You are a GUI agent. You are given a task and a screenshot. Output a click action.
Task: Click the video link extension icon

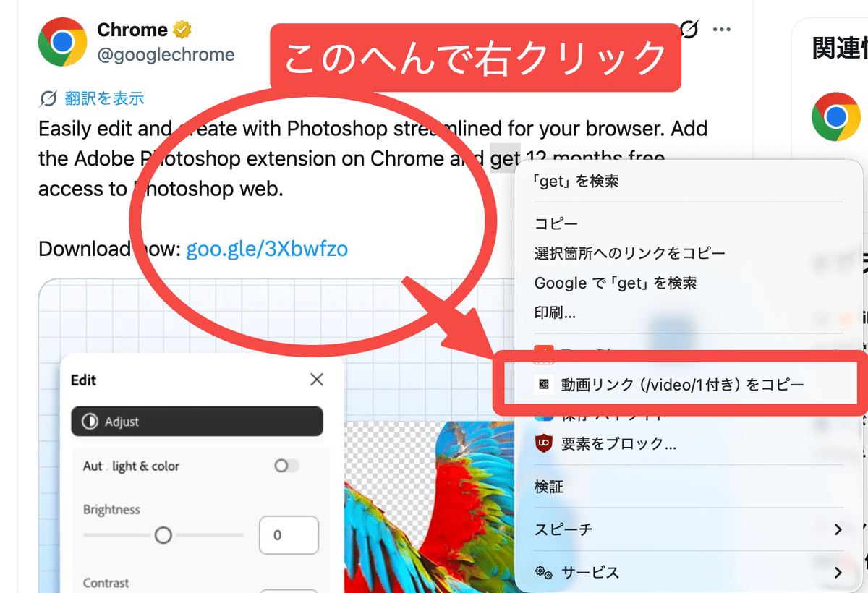click(x=543, y=385)
